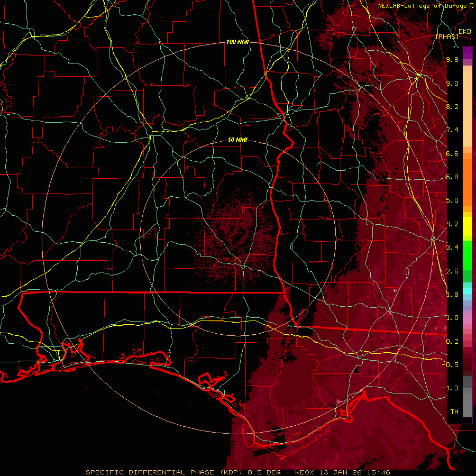This screenshot has width=476, height=476.
Task: Click the 3.4 value on the color scale
Action: coord(452,248)
